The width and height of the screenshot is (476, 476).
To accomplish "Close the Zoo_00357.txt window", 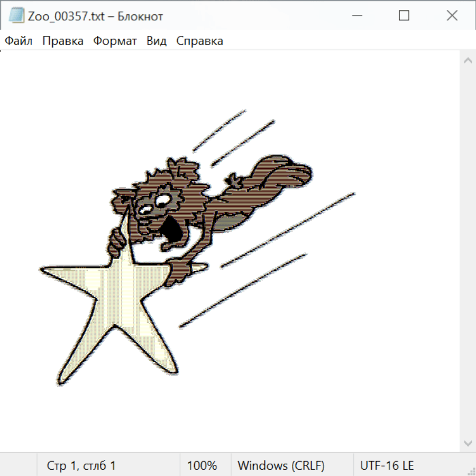I will click(x=452, y=16).
